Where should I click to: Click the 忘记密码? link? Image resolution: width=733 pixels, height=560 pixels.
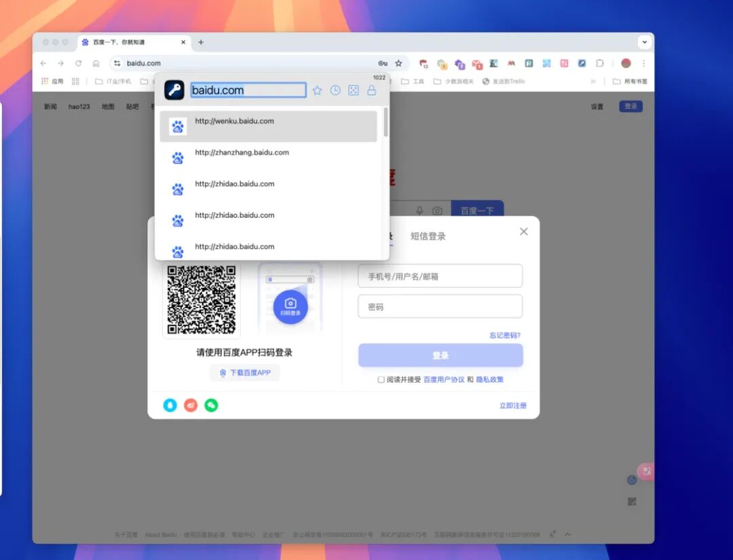click(505, 335)
